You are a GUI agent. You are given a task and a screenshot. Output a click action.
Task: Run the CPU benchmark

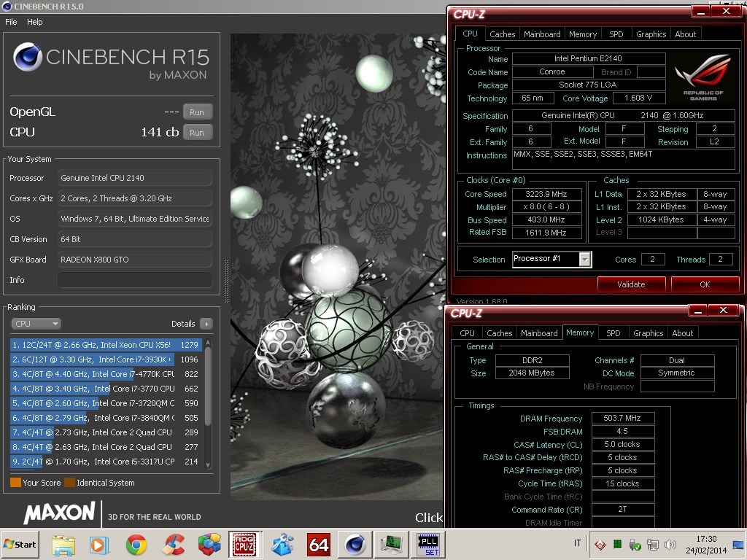(x=197, y=133)
